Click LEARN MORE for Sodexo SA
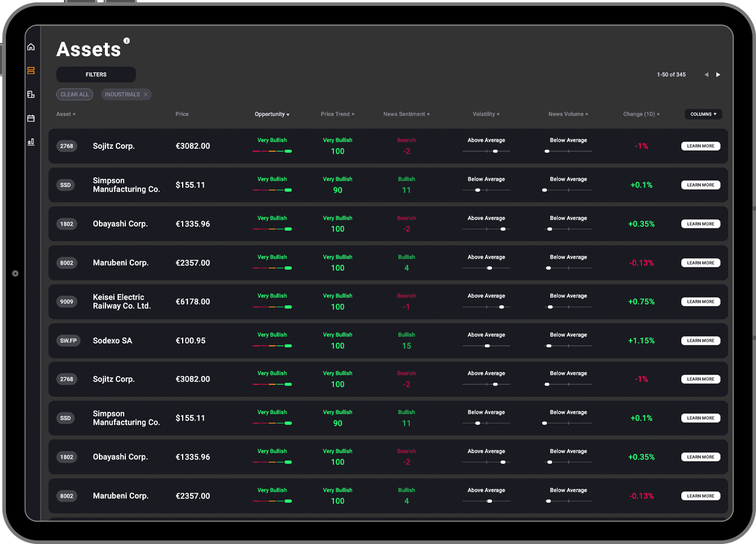Viewport: 756px width, 544px height. pos(700,340)
